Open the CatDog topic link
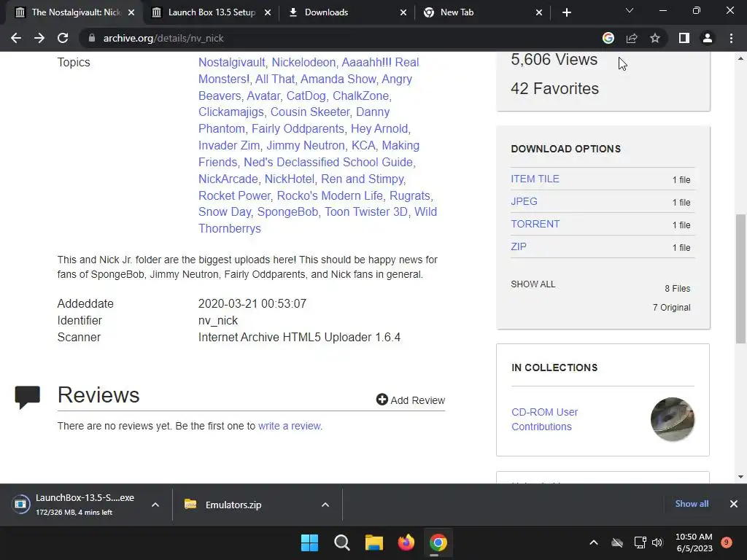747x560 pixels. pos(306,96)
